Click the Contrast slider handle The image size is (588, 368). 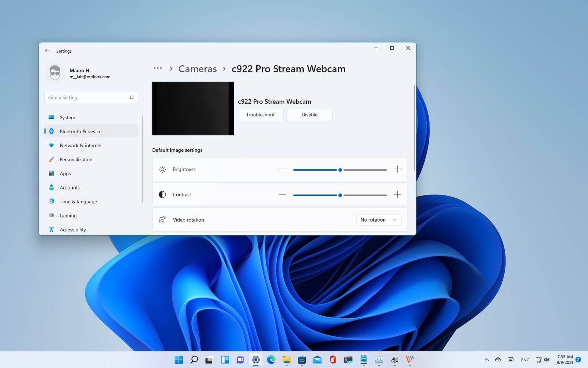pyautogui.click(x=340, y=195)
